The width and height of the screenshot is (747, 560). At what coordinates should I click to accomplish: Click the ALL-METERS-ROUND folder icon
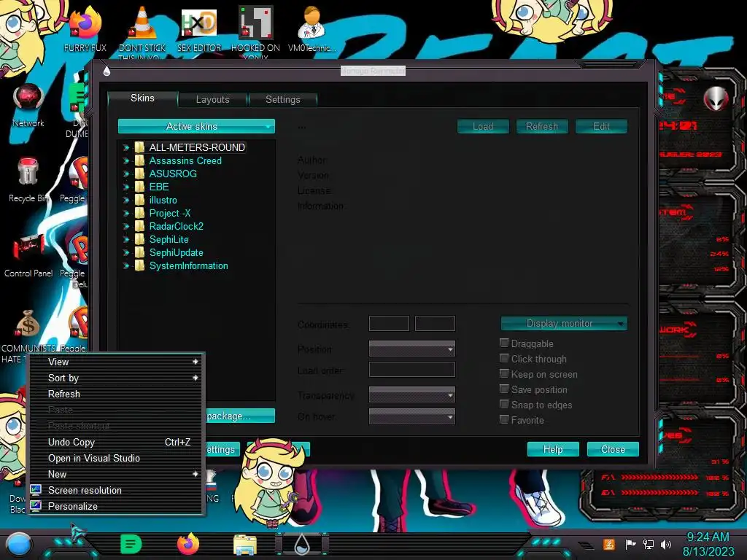pos(139,147)
